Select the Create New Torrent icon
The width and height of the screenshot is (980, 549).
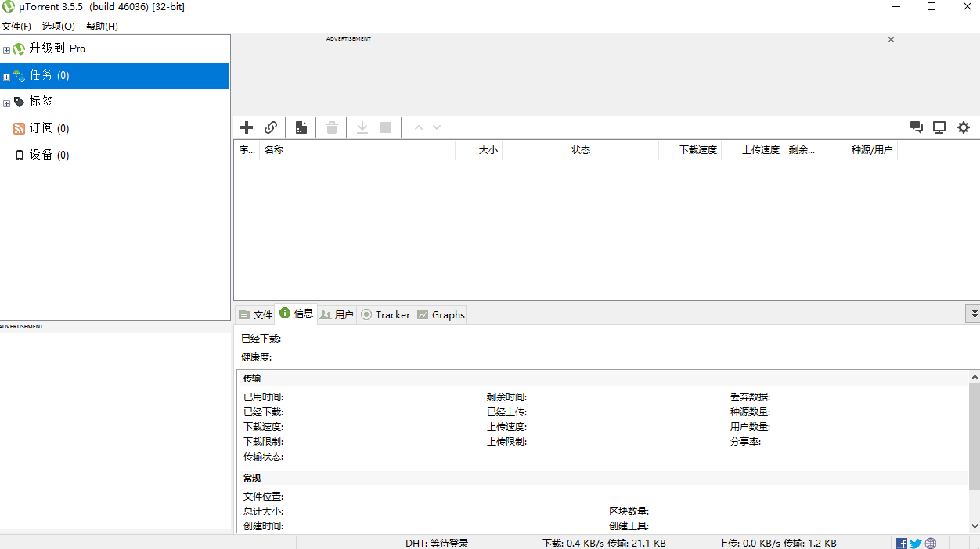point(301,127)
